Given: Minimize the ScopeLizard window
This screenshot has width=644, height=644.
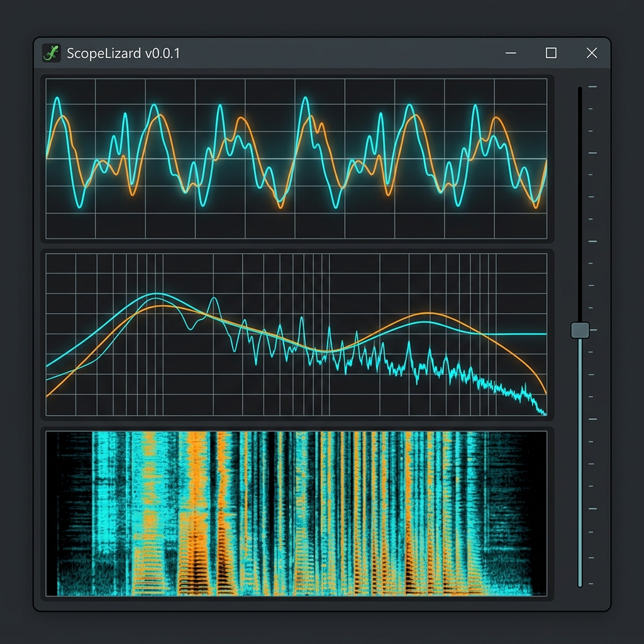Looking at the screenshot, I should (511, 53).
